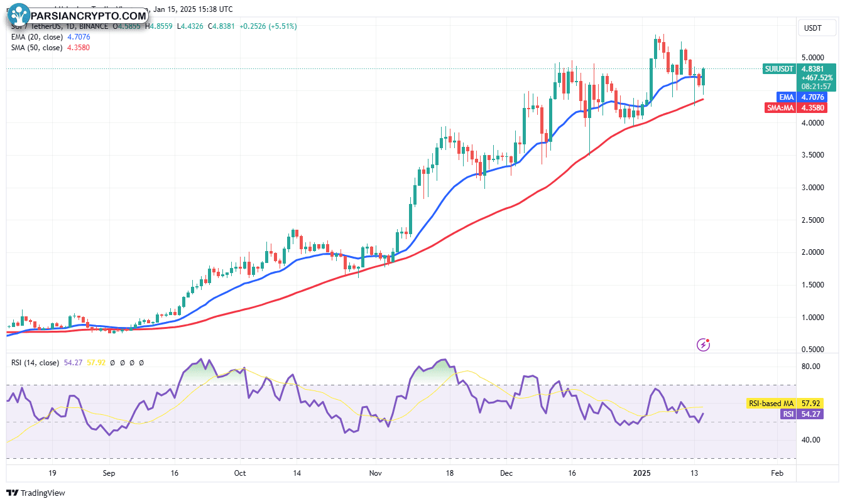Click the RSI 40.00 axis label
The height and width of the screenshot is (504, 845).
[x=810, y=440]
